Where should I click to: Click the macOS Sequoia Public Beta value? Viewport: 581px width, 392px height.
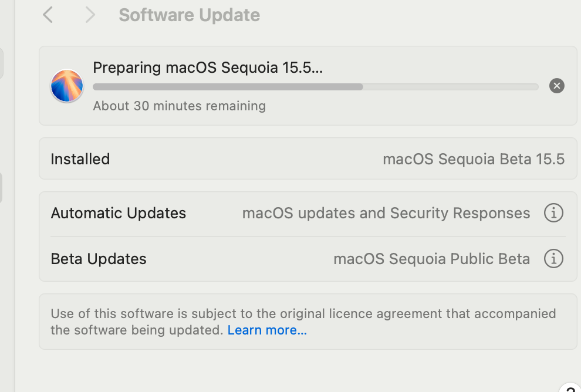tap(431, 259)
